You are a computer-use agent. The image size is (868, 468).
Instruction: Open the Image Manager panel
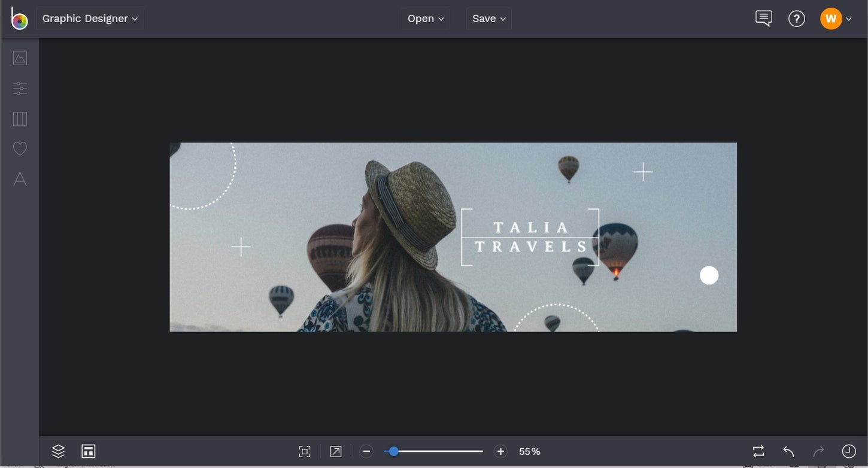click(x=19, y=58)
